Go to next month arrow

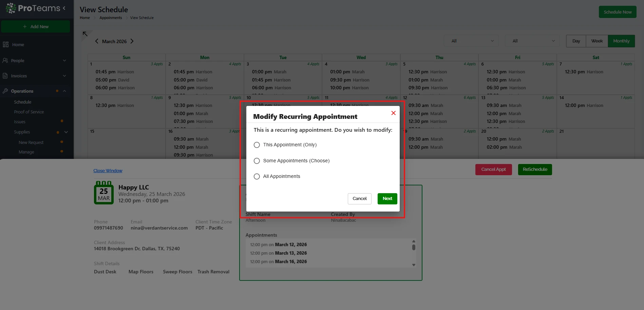[x=132, y=41]
